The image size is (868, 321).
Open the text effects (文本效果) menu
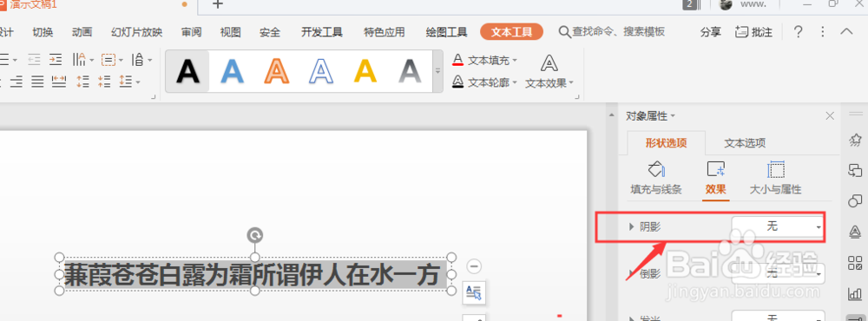point(549,71)
